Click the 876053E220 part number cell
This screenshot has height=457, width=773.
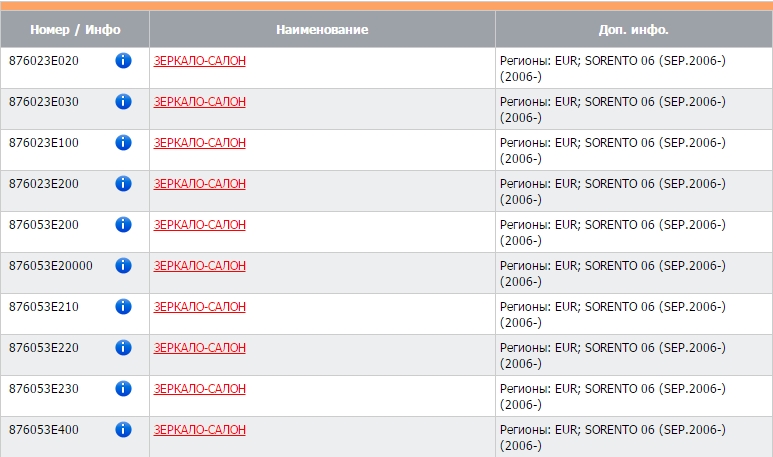(44, 348)
